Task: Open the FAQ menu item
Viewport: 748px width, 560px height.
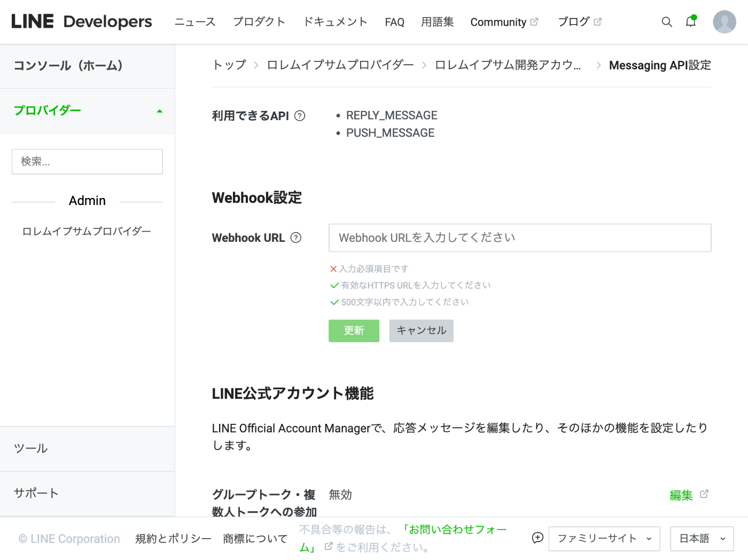Action: point(394,22)
